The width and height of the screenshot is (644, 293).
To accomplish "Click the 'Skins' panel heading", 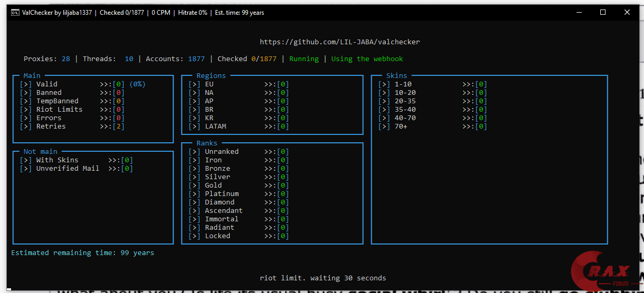I will pyautogui.click(x=397, y=75).
